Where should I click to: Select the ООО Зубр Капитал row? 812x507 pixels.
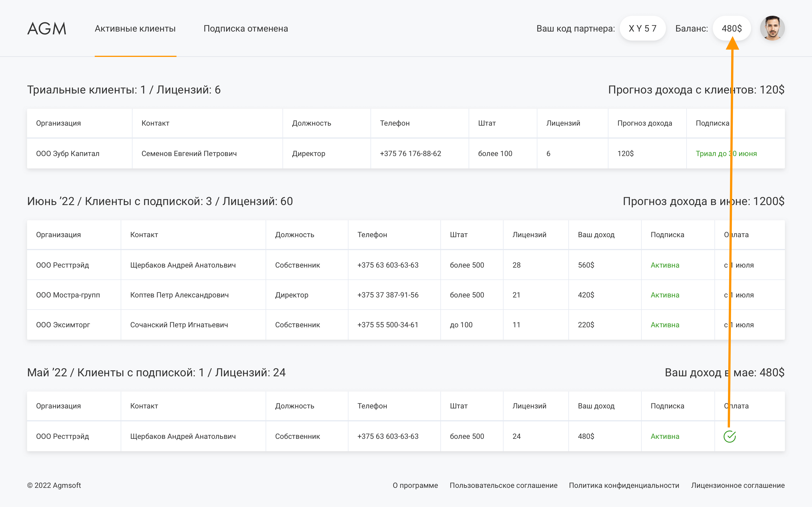[68, 154]
